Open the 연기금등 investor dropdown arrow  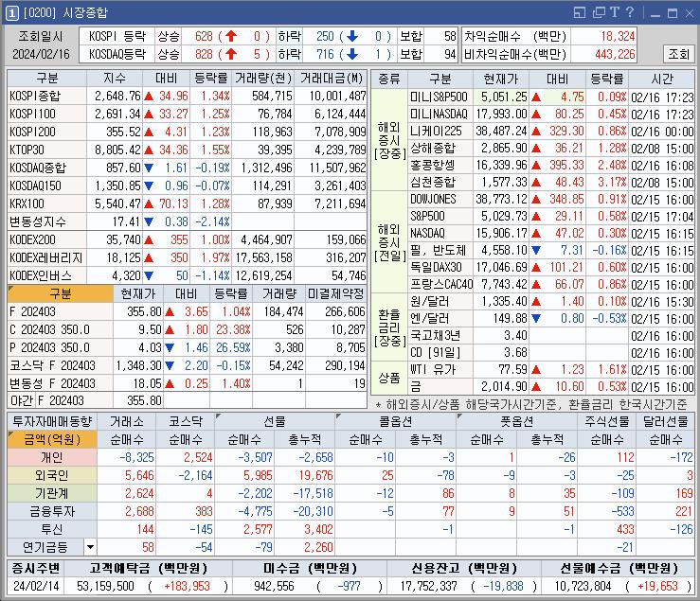tap(90, 547)
